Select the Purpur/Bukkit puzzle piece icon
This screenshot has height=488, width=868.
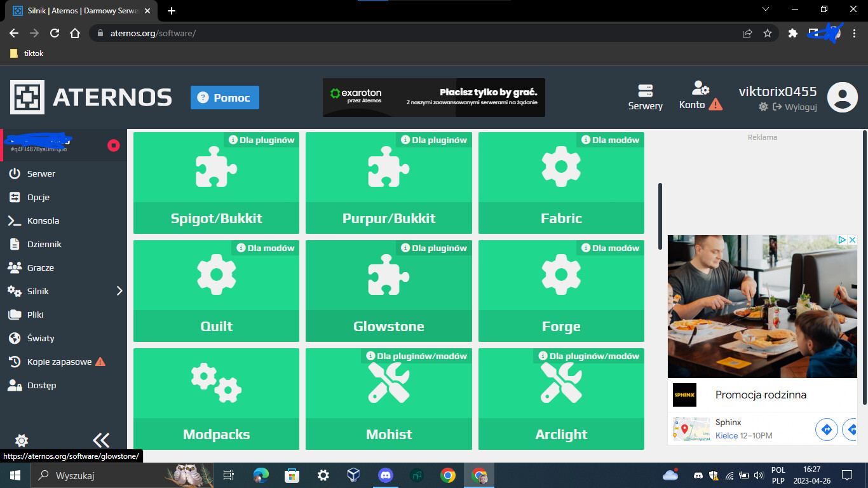(389, 167)
